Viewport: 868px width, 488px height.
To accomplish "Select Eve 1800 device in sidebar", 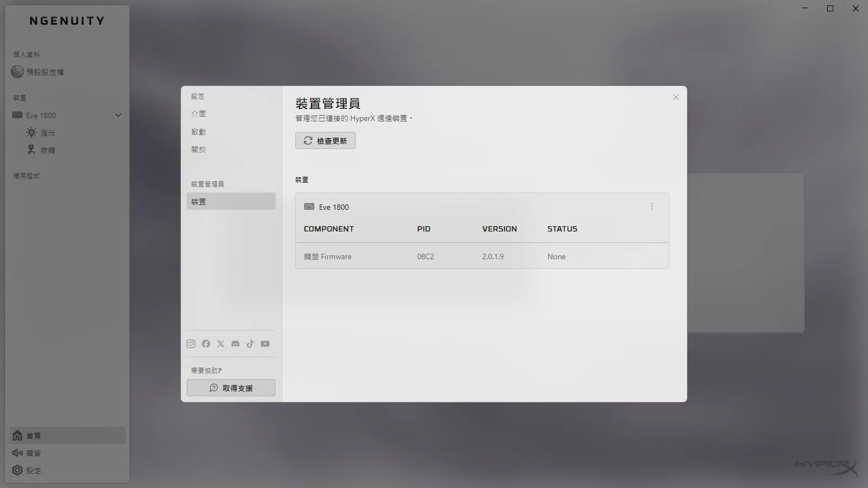I will [67, 115].
